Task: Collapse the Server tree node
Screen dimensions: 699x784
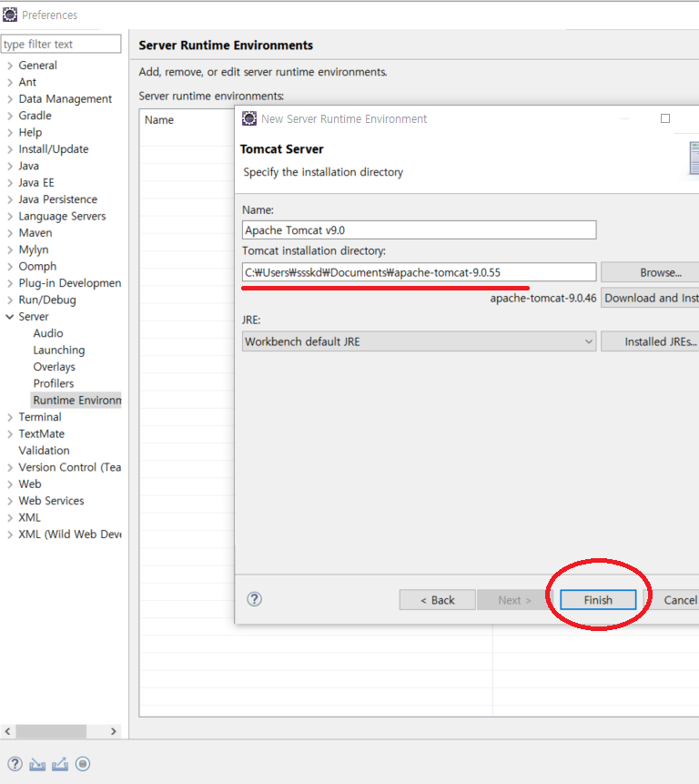Action: pyautogui.click(x=9, y=317)
